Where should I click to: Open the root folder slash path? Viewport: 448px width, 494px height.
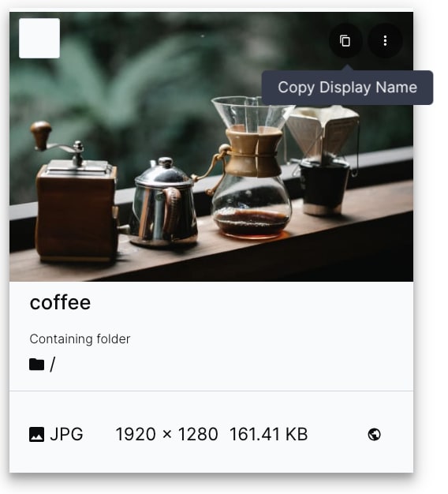[52, 365]
